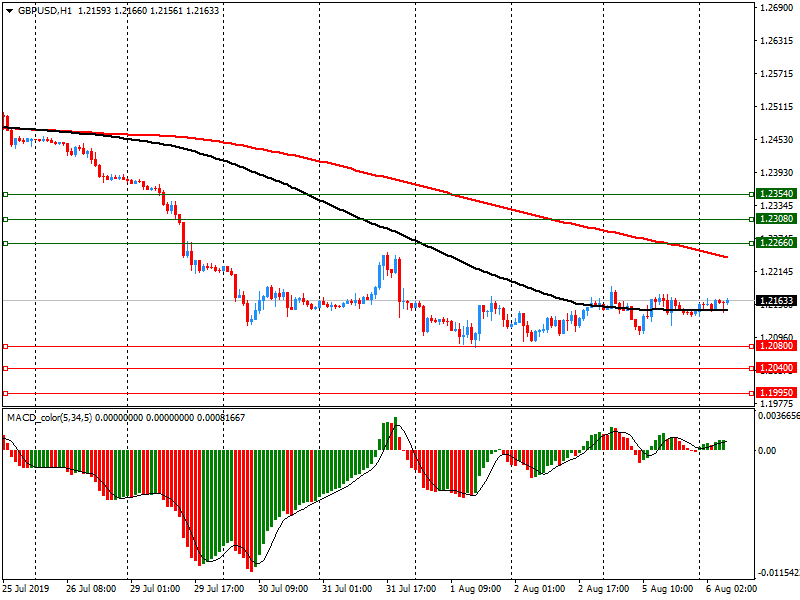Click the MACD value 0.00081667

click(x=221, y=418)
